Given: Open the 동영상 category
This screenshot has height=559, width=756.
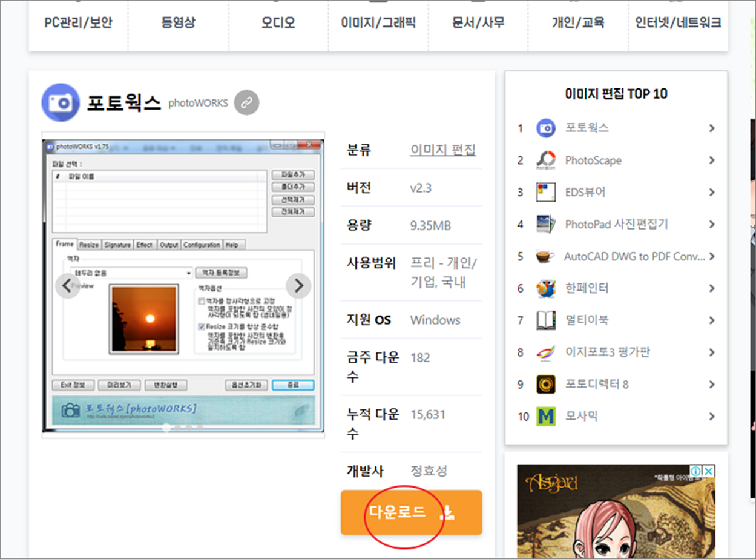Looking at the screenshot, I should coord(178,24).
